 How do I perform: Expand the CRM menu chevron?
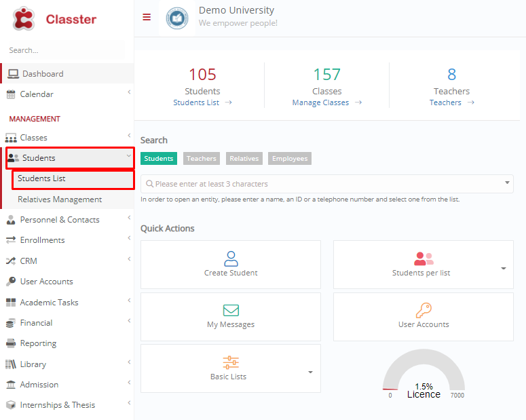pos(129,259)
